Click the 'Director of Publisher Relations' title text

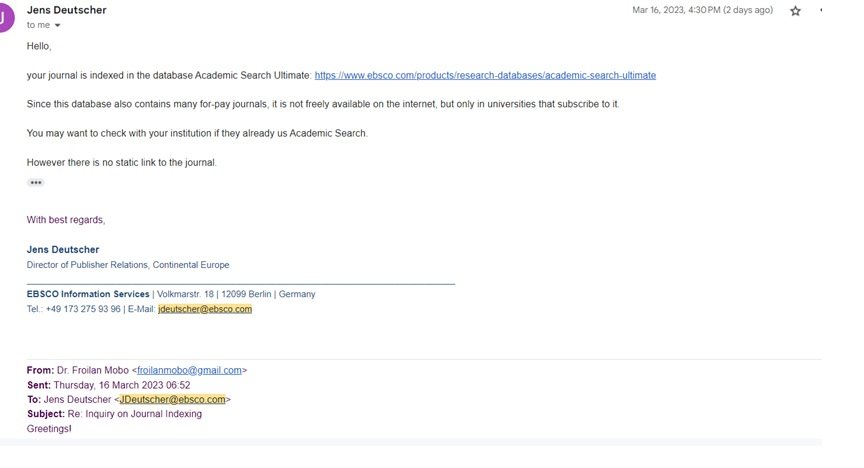(87, 265)
